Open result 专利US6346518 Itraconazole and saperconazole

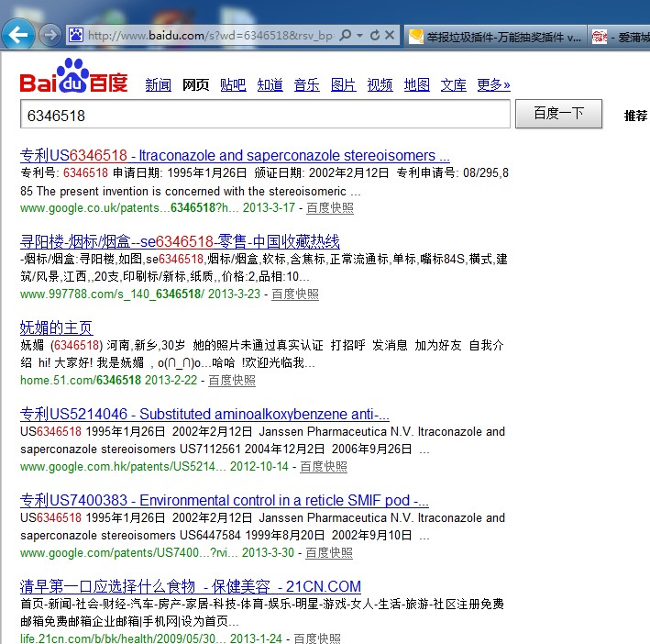tap(235, 156)
